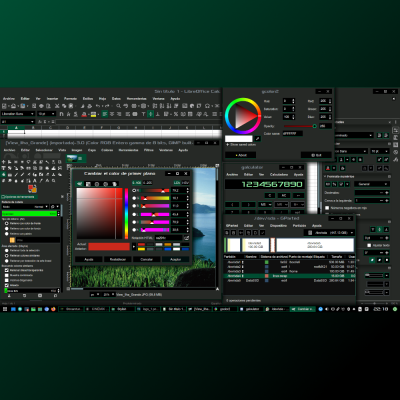Switch to Watercolor selector tab in color dialog
The height and width of the screenshot is (400, 400).
click(97, 184)
